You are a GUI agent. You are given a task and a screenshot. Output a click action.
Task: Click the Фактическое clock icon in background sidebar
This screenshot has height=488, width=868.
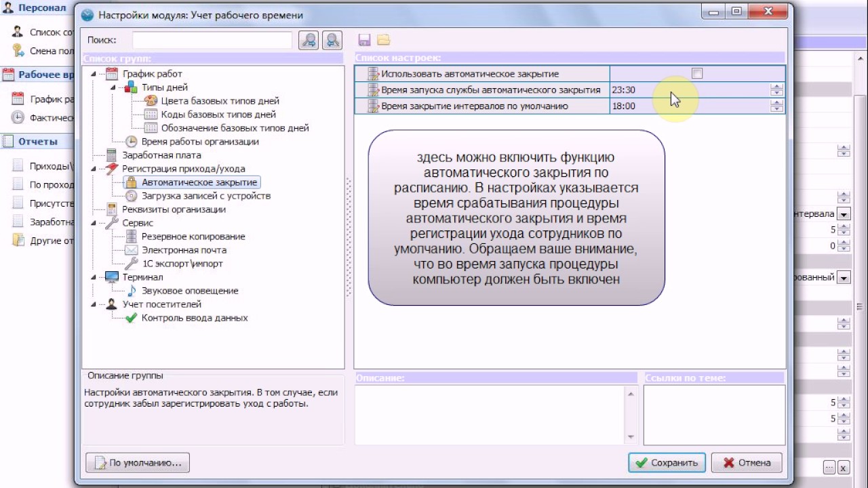(x=18, y=118)
